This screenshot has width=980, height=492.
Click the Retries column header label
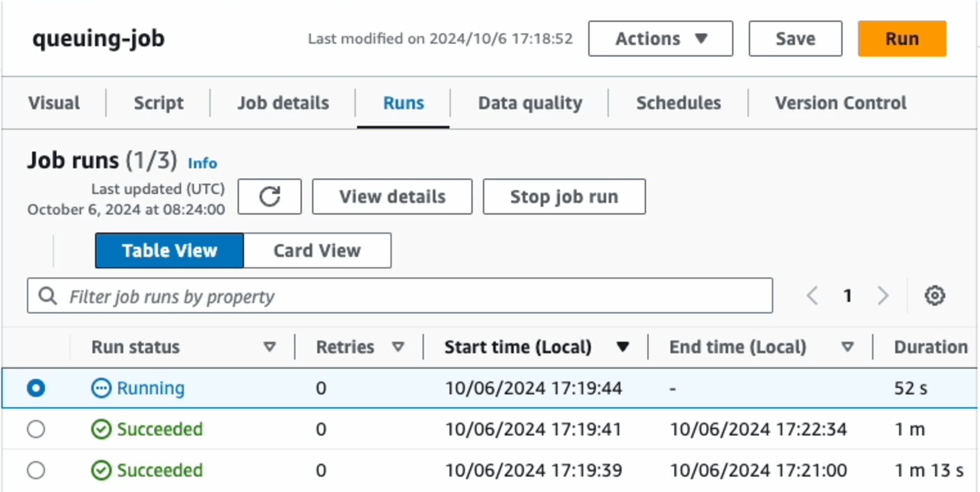tap(345, 347)
